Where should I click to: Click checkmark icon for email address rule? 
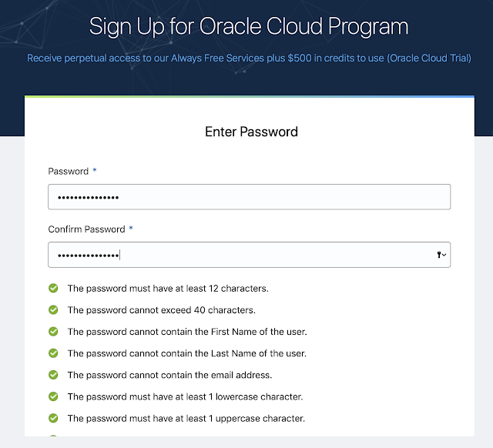pyautogui.click(x=53, y=375)
